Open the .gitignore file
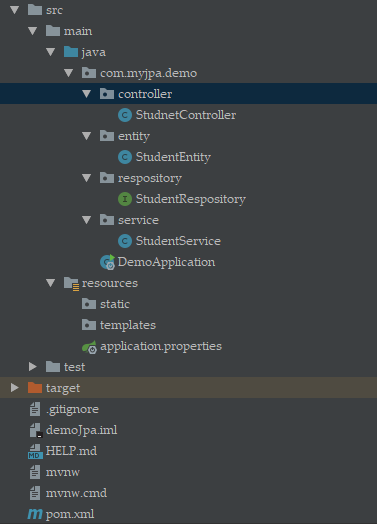377x524 pixels. pyautogui.click(x=73, y=410)
